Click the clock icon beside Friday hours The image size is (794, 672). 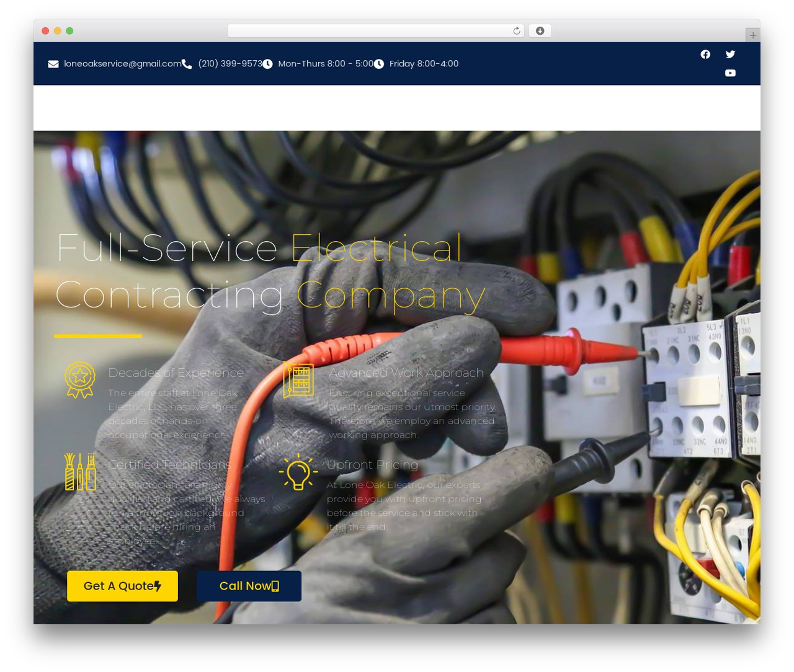coord(379,64)
